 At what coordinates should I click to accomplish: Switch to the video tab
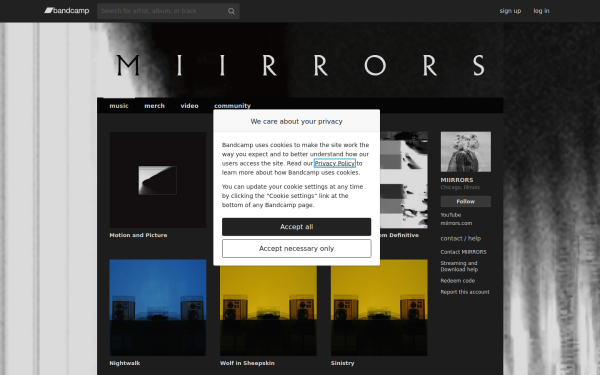pos(189,106)
